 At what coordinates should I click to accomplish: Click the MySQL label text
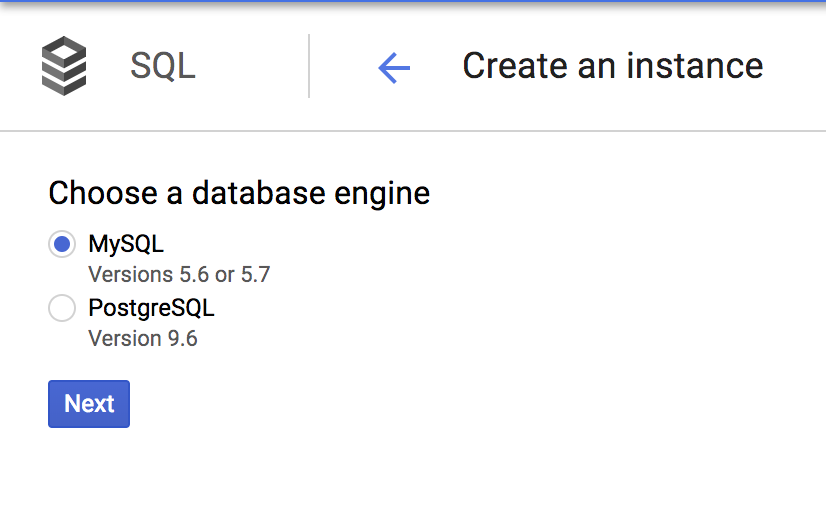[126, 244]
